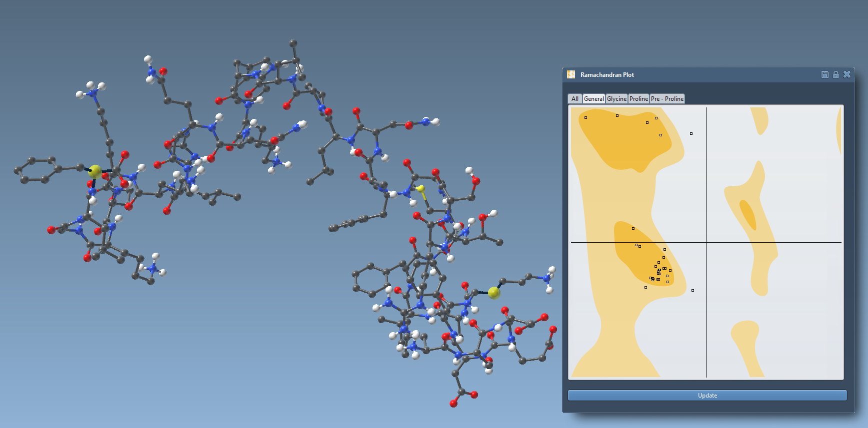Save the Ramachandran plot via floppy icon
868x428 pixels.
coord(825,74)
